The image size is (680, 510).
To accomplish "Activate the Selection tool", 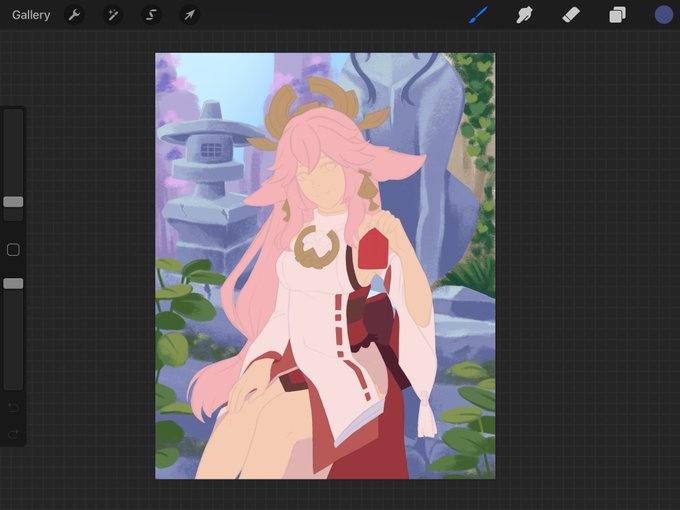I will tap(151, 15).
